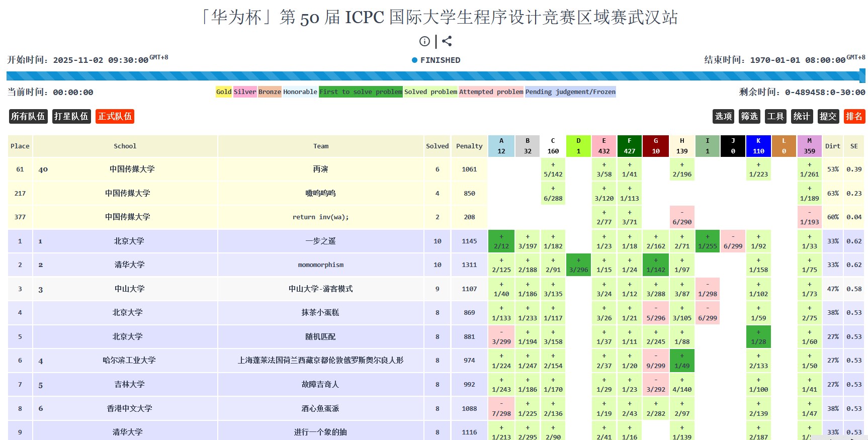Click the share icon below title
Image resolution: width=868 pixels, height=440 pixels.
tap(447, 41)
